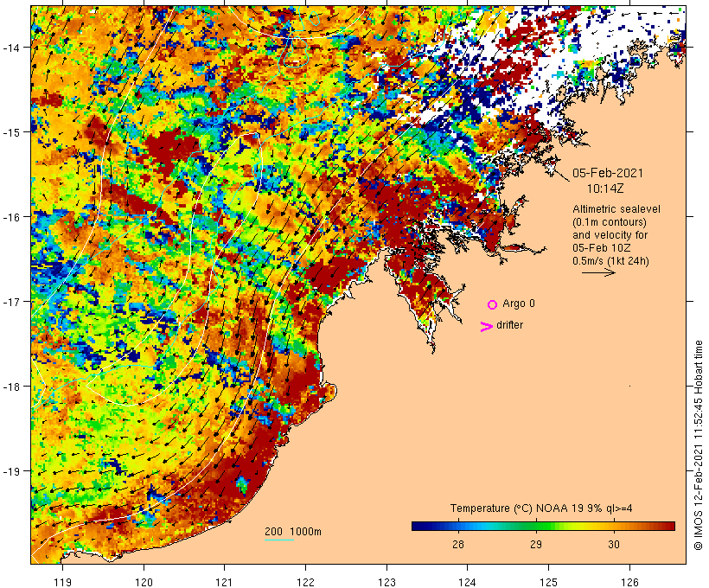Click the 'and velocity for' text line
The height and width of the screenshot is (588, 709).
pyautogui.click(x=610, y=235)
